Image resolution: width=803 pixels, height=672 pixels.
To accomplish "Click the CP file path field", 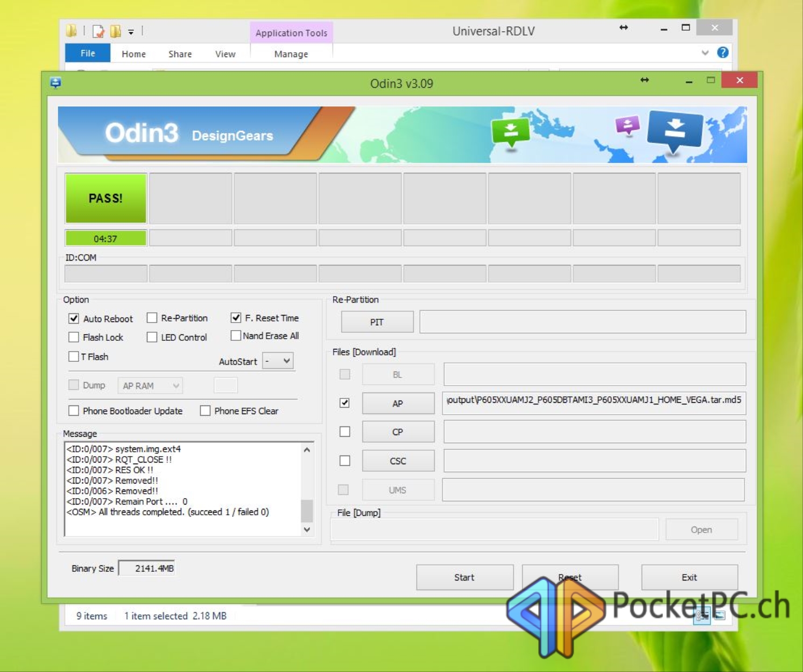I will click(595, 432).
